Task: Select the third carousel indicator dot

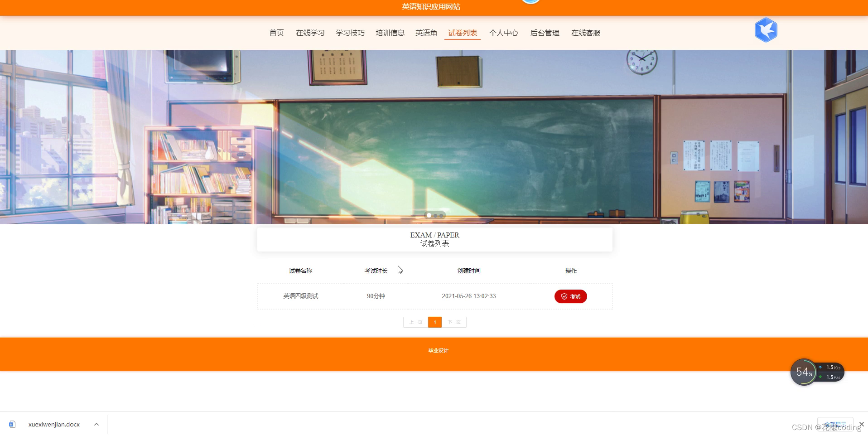Action: 442,215
